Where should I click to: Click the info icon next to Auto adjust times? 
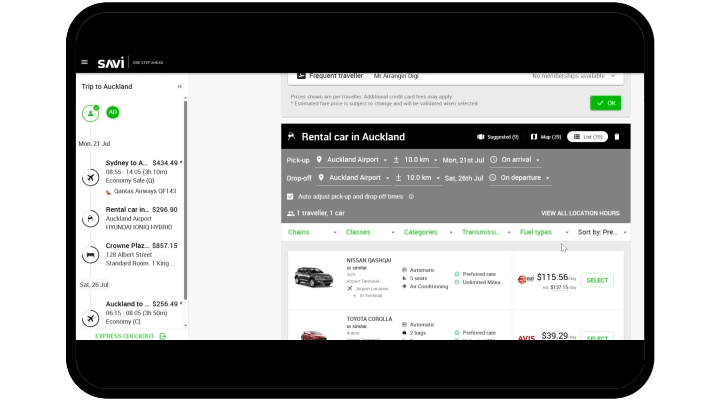pyautogui.click(x=411, y=197)
